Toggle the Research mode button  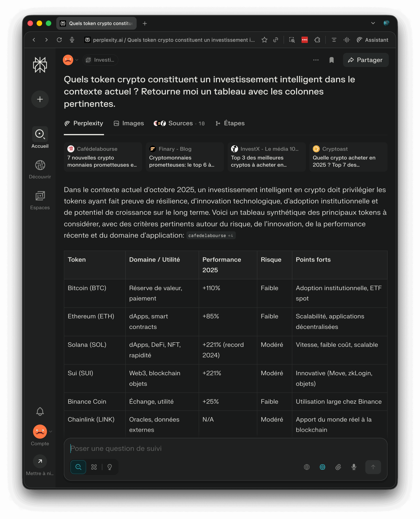pos(94,467)
